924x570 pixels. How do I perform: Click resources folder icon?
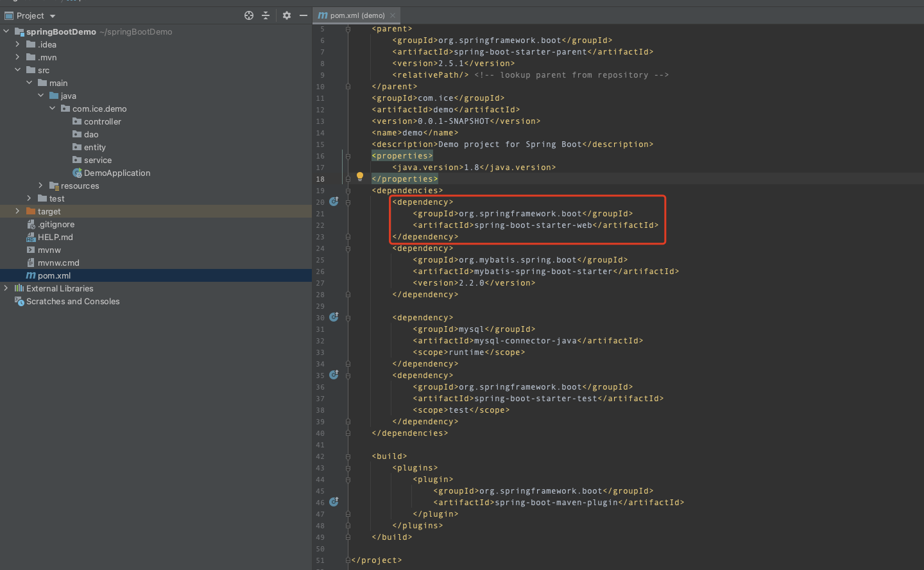[54, 186]
